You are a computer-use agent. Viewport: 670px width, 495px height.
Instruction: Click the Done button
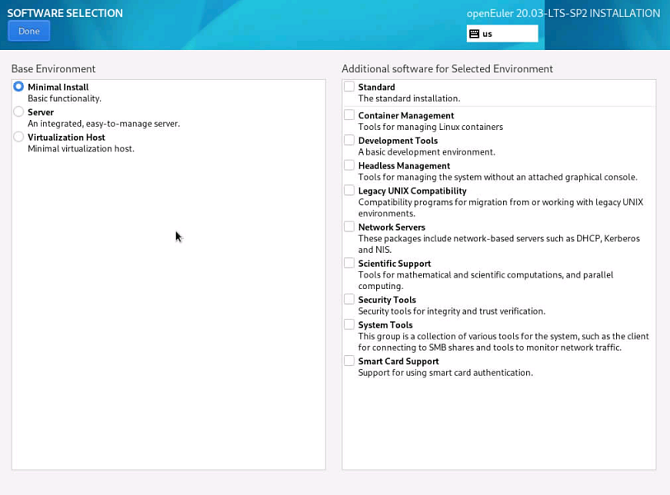[x=29, y=31]
